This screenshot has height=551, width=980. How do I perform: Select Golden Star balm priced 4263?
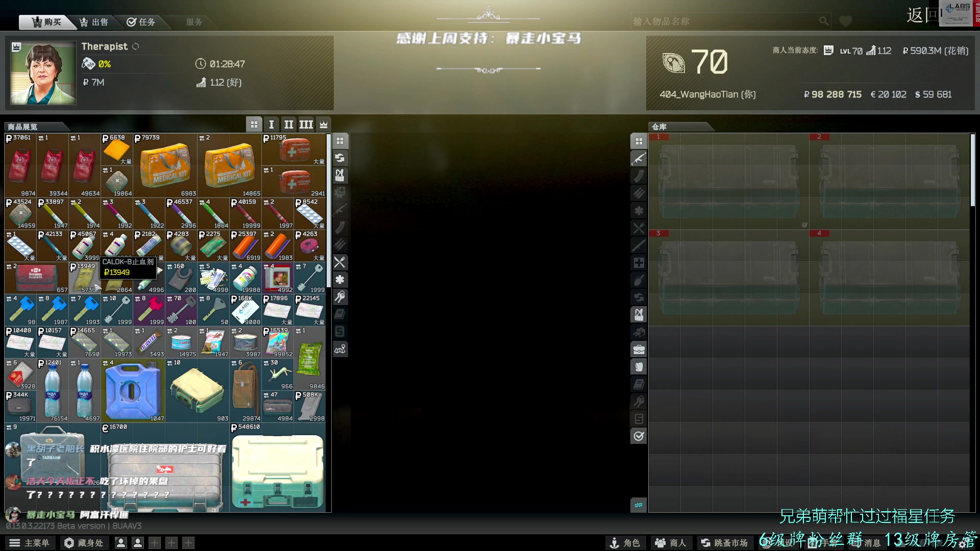click(310, 246)
